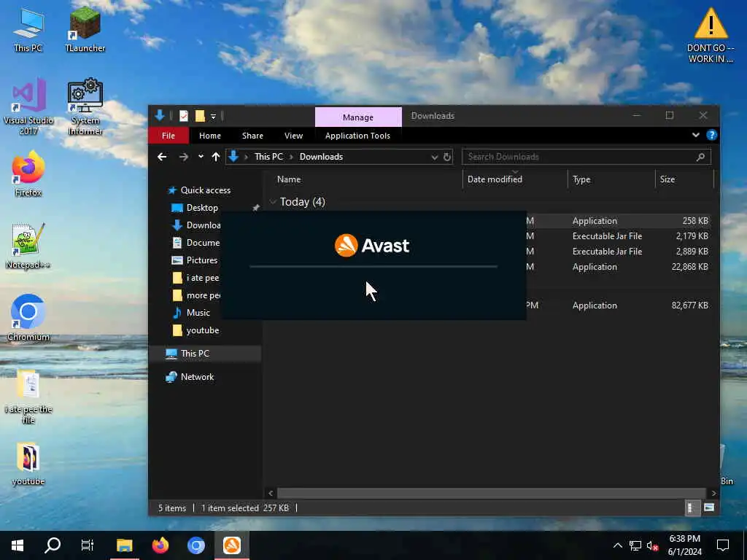Viewport: 747px width, 560px height.
Task: Open Explorer help question mark
Action: [x=711, y=135]
